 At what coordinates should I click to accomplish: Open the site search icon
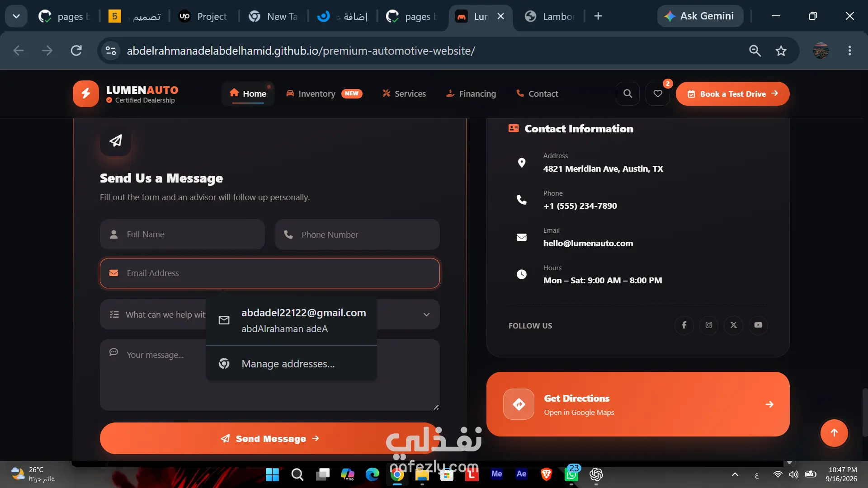pyautogui.click(x=627, y=94)
